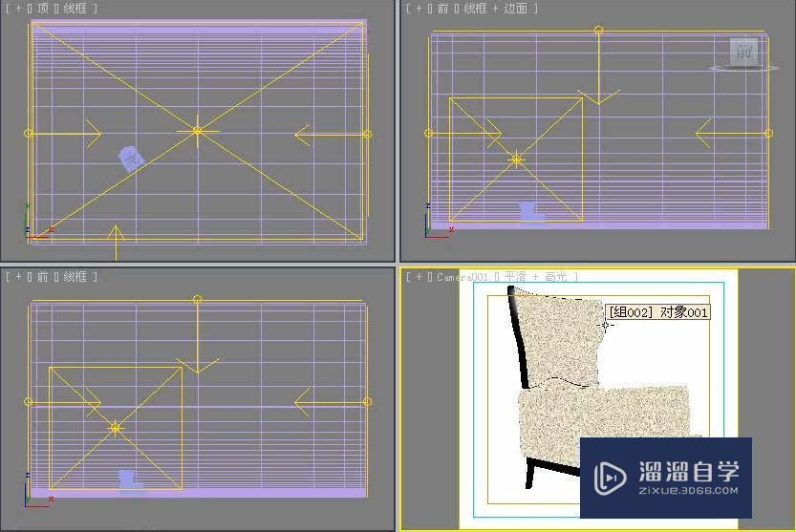Open [+] menu of the lower-left Front viewport
796x532 pixels.
18,277
